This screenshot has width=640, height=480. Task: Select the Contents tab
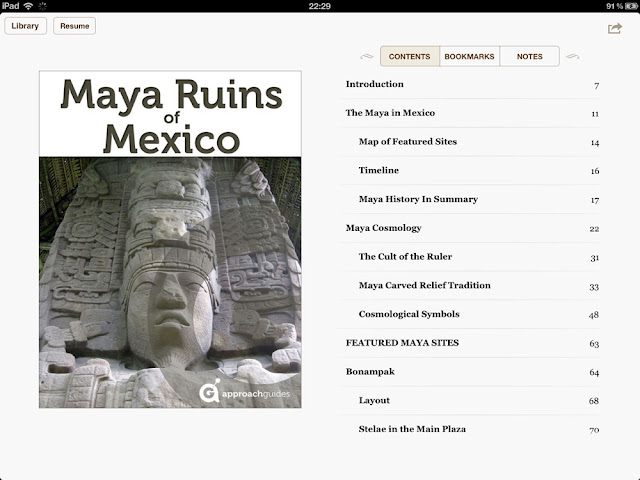(409, 57)
